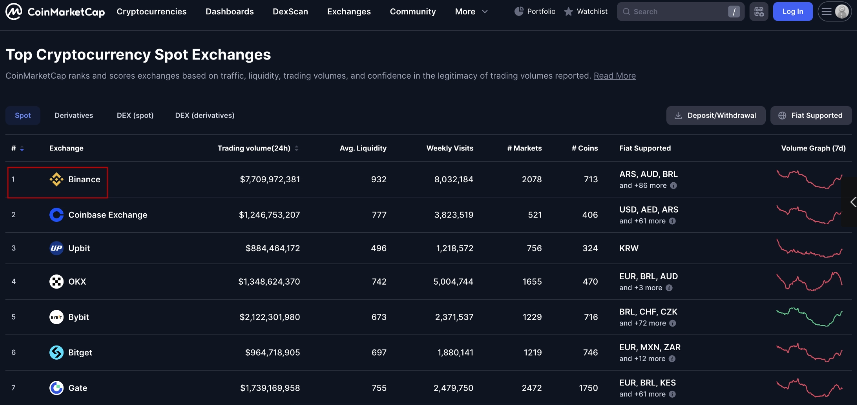The image size is (857, 405).
Task: Click the Avg. Liquidity column header
Action: (363, 148)
